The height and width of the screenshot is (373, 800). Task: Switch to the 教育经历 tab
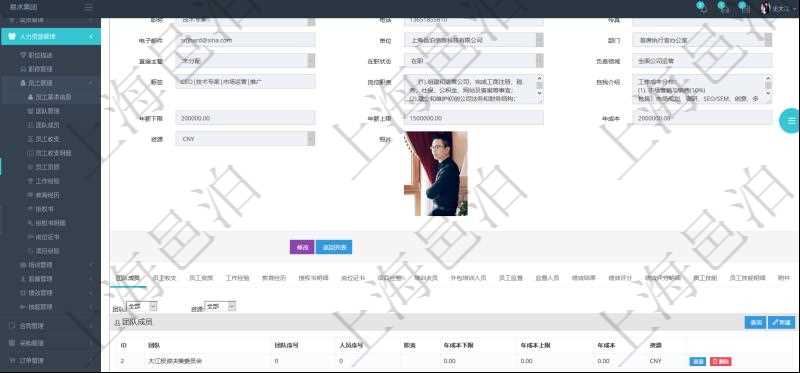(x=274, y=278)
